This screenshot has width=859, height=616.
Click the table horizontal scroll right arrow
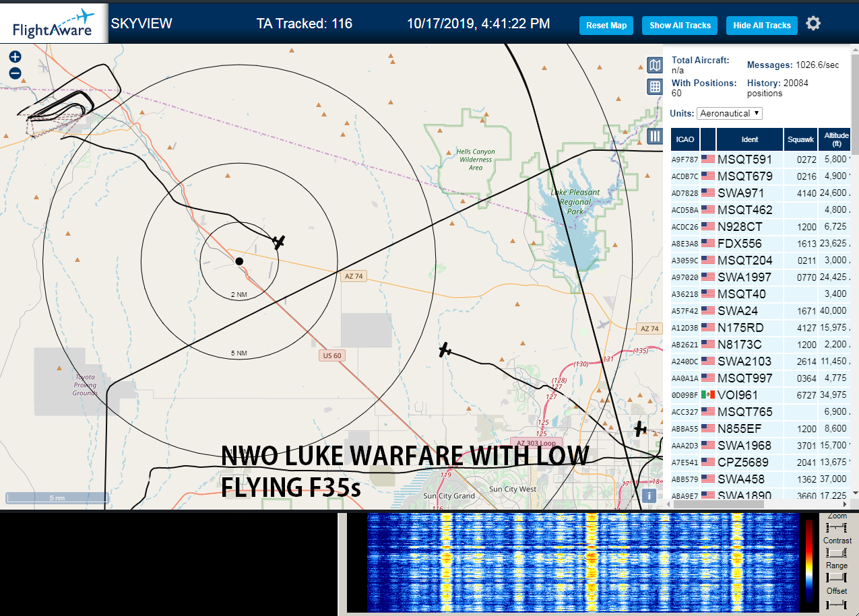pyautogui.click(x=845, y=504)
